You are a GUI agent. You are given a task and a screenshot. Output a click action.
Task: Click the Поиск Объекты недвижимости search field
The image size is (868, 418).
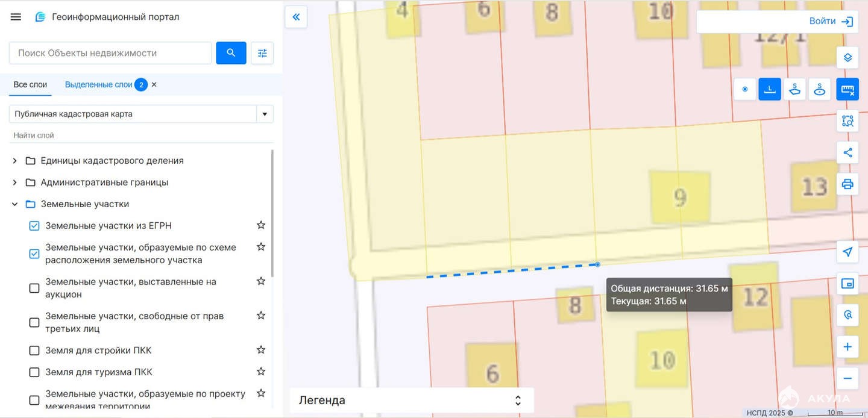pos(110,53)
